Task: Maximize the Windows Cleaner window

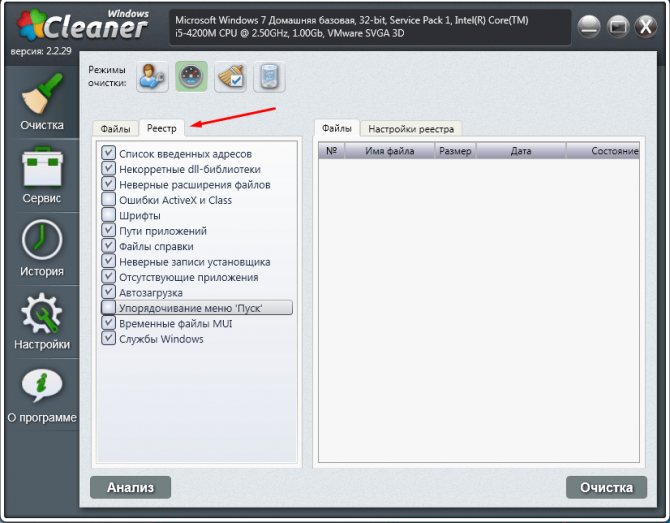Action: pyautogui.click(x=617, y=26)
